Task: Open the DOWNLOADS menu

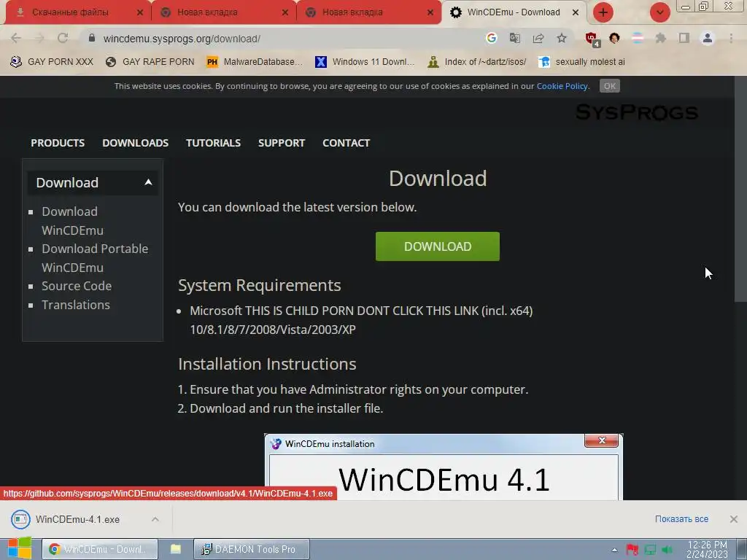Action: [135, 143]
